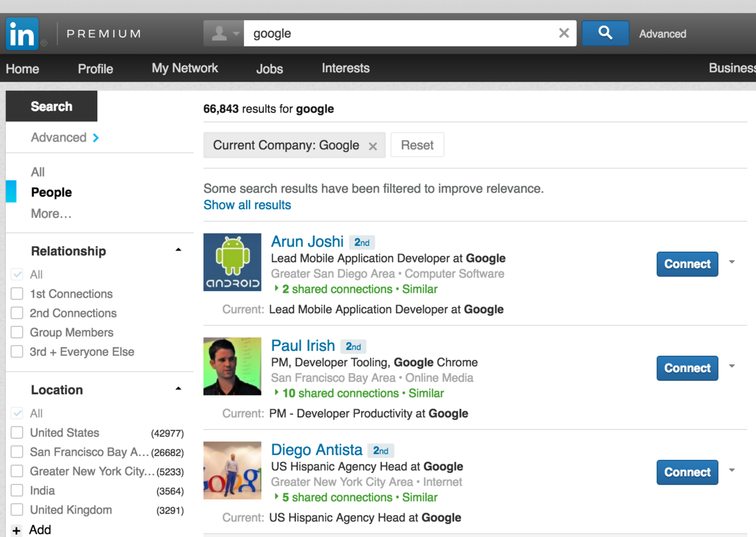Click the 2nd degree badge by Arun Joshi
Viewport: 756px width, 537px height.
click(x=362, y=242)
